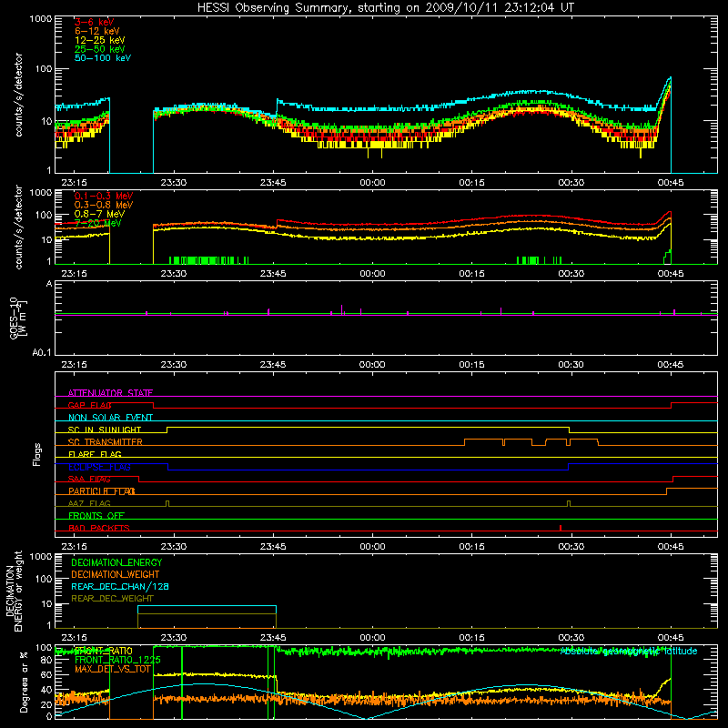Click the 0.1-0.3 MeV legend entry
This screenshot has height=728, width=728.
click(x=104, y=196)
